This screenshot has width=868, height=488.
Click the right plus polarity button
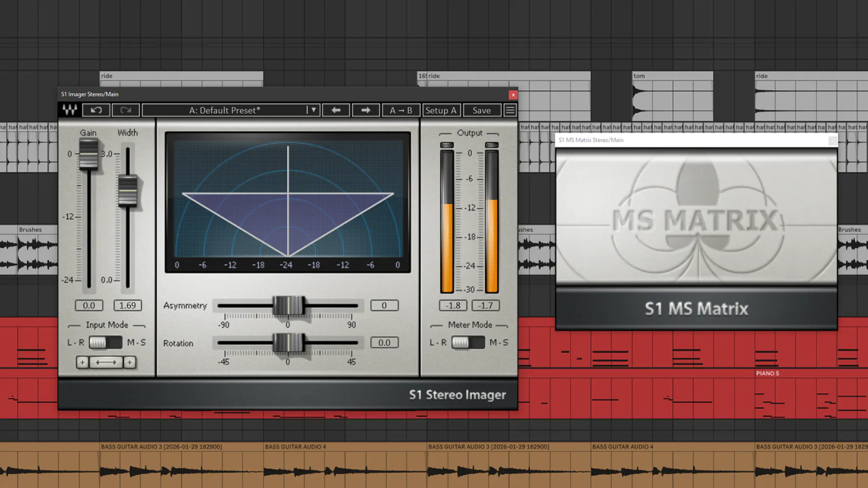tap(130, 362)
